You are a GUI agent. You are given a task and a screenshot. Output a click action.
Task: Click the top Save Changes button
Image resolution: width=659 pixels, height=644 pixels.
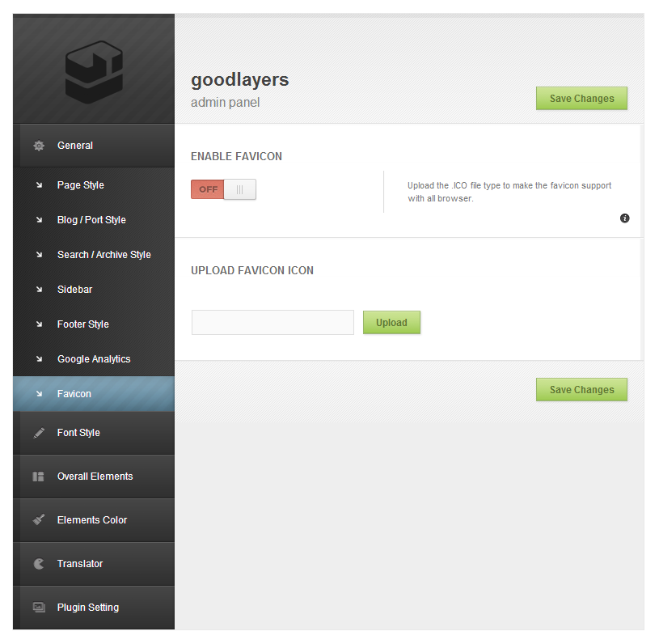click(581, 99)
